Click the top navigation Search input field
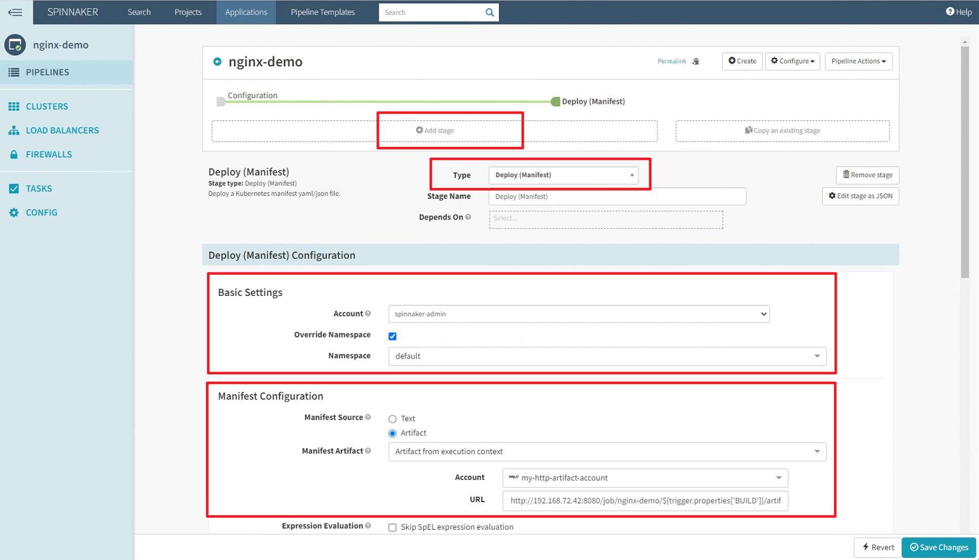This screenshot has height=560, width=979. click(431, 12)
